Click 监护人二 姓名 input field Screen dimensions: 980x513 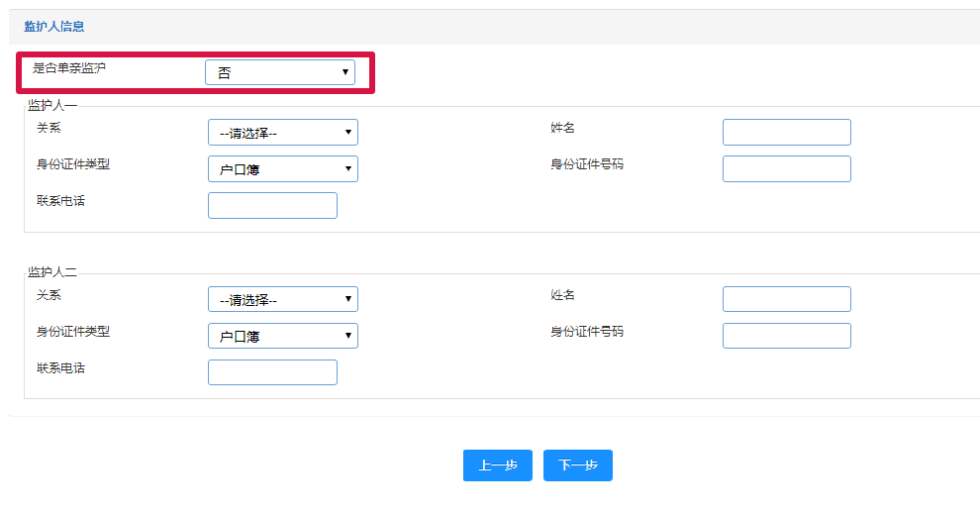tap(787, 299)
